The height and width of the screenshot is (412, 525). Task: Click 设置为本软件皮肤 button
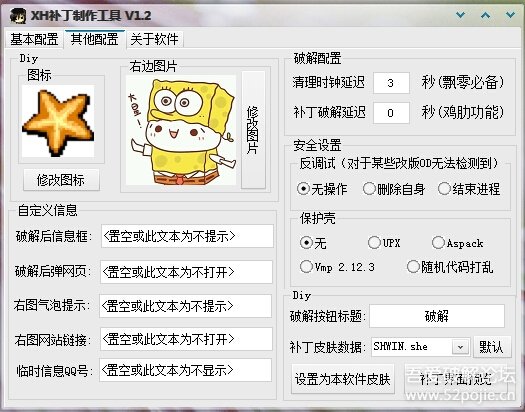(x=343, y=379)
